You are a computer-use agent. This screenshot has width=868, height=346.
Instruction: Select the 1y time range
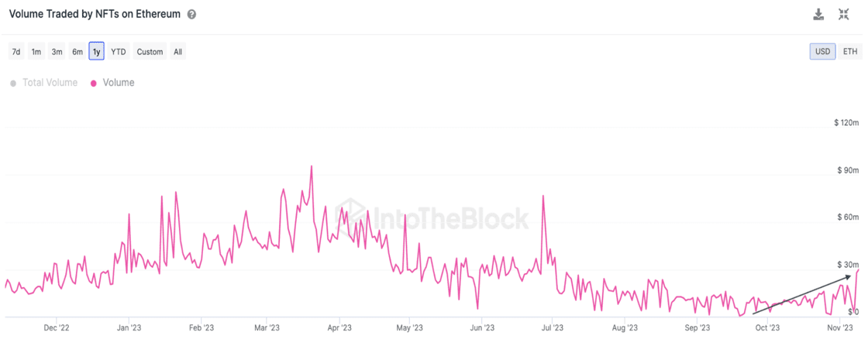pyautogui.click(x=96, y=52)
